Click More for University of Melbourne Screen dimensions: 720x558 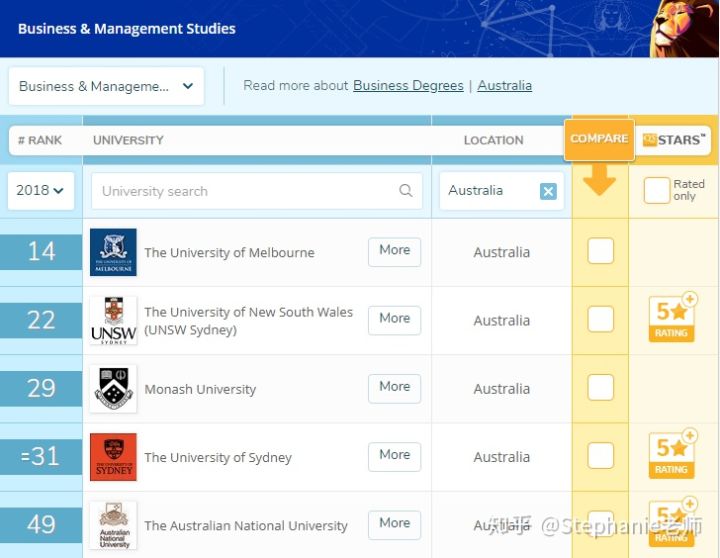pyautogui.click(x=394, y=252)
